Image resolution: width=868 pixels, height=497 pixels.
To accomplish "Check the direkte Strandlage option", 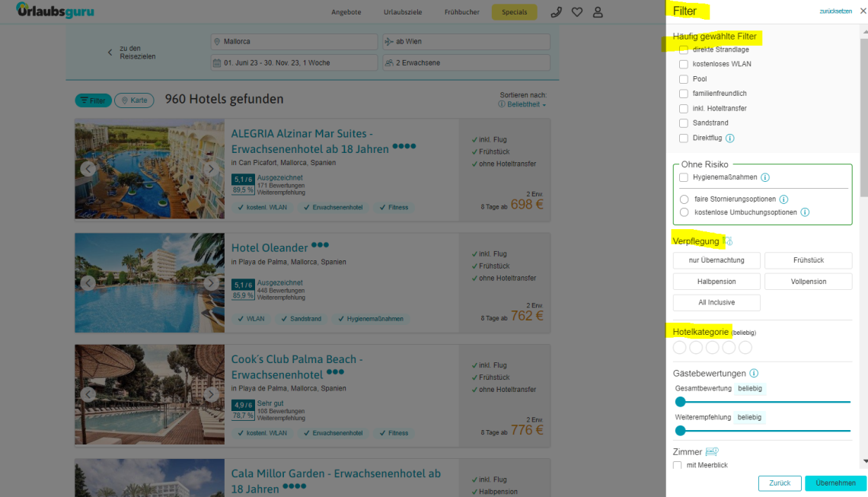I will click(683, 49).
